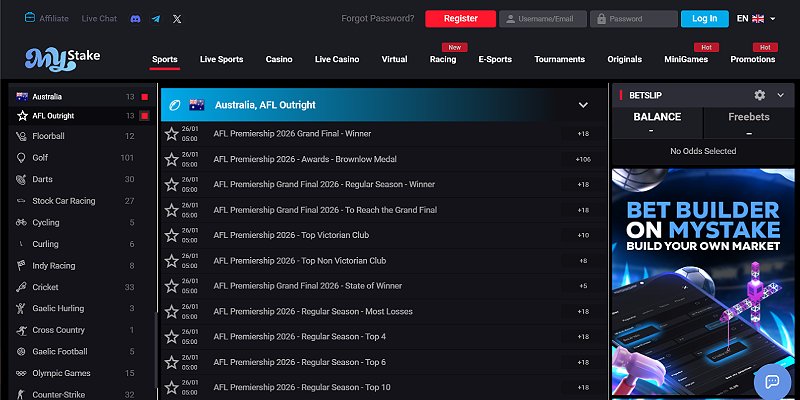Image resolution: width=800 pixels, height=400 pixels.
Task: Click the Forgot Password link
Action: 377,18
